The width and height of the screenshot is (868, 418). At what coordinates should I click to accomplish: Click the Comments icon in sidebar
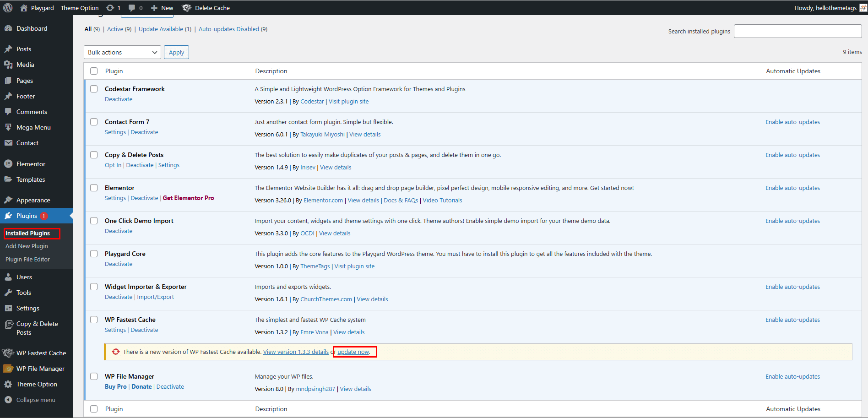tap(8, 112)
